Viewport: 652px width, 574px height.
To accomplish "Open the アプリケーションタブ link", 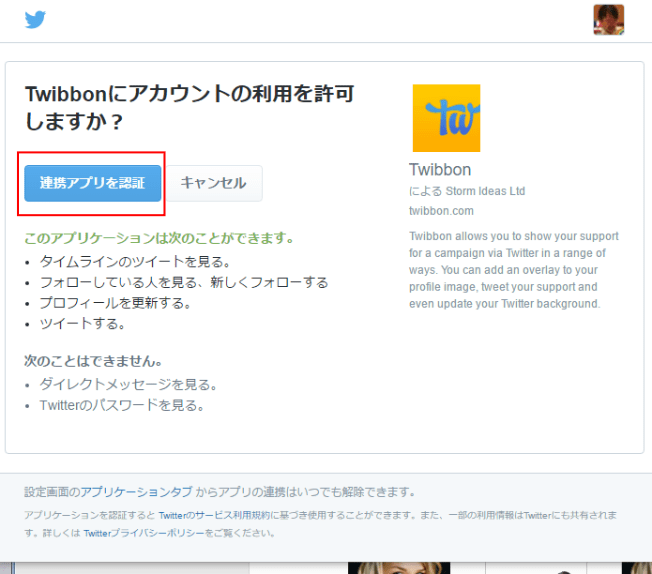I will tap(136, 492).
